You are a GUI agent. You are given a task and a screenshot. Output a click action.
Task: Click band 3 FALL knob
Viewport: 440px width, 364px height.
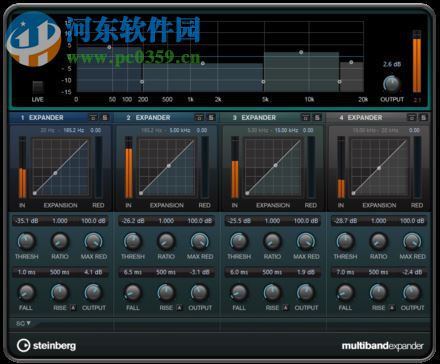pyautogui.click(x=239, y=293)
